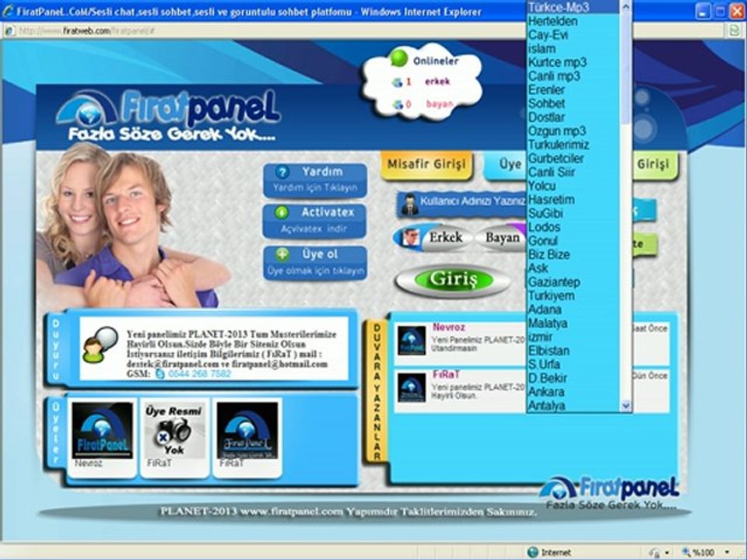Select Bayan gender option
The height and width of the screenshot is (560, 747).
coord(502,237)
